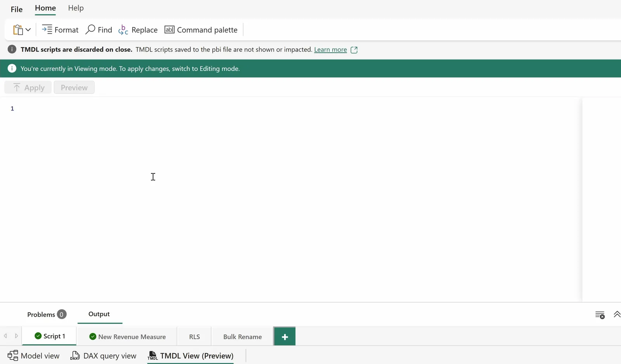The image size is (621, 364).
Task: Collapse the output panel with the double chevron
Action: (617, 314)
